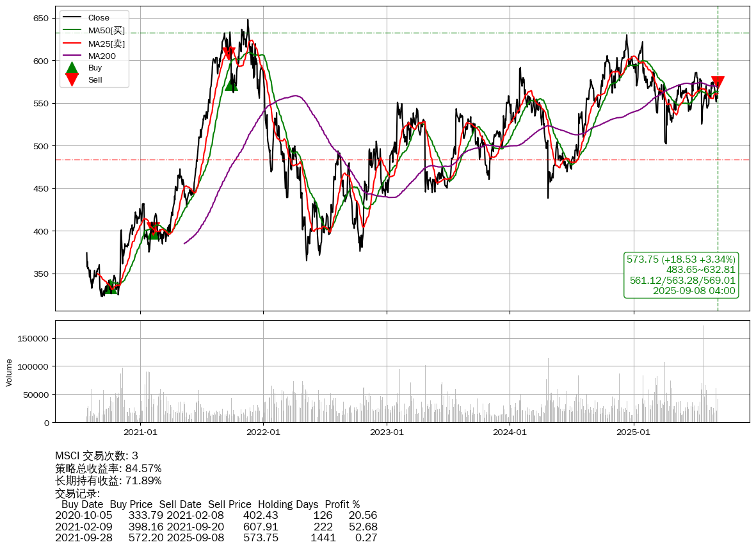
Task: Click the purple MA200 line sample in legend
Action: [72, 56]
